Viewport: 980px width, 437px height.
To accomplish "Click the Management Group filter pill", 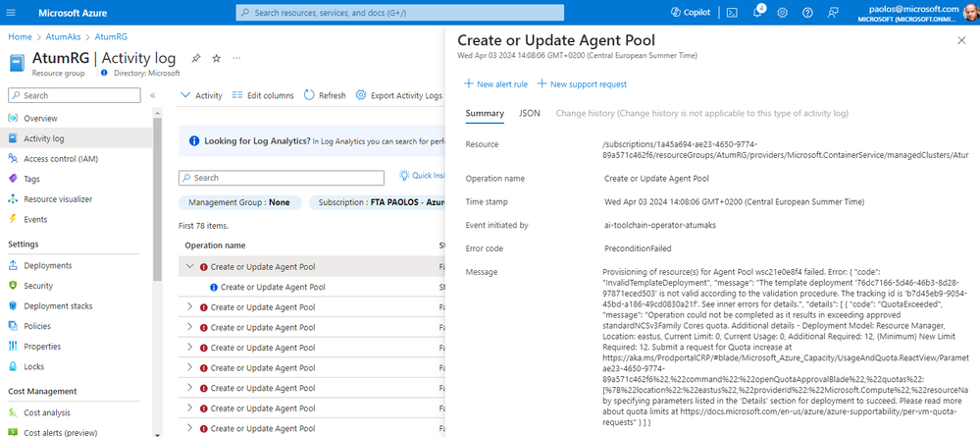I will click(240, 203).
